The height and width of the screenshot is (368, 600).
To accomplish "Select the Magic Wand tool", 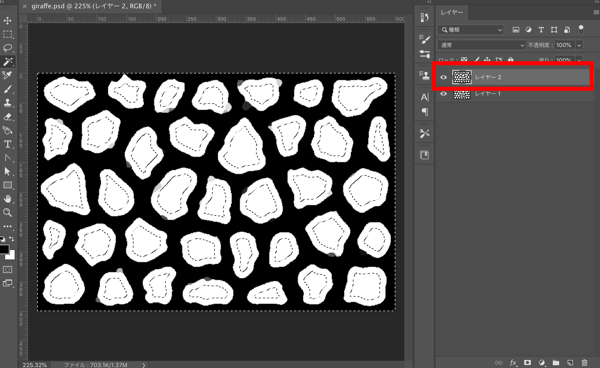I will tap(8, 62).
